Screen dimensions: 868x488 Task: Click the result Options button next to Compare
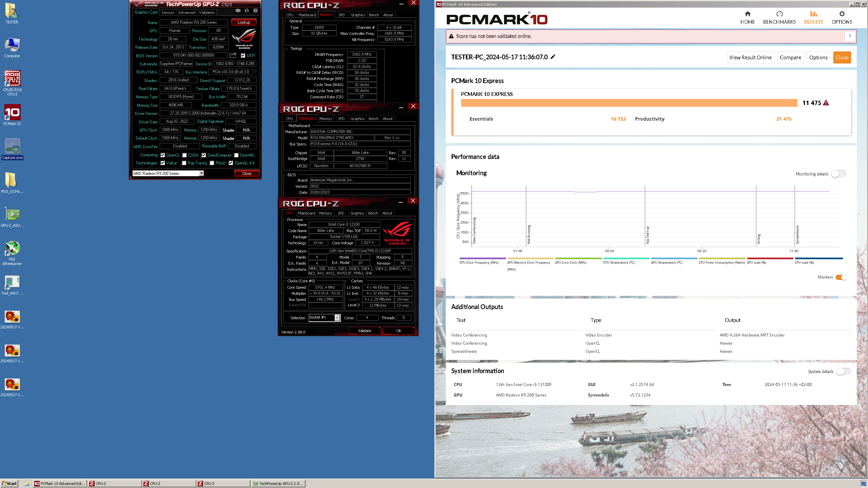point(818,57)
